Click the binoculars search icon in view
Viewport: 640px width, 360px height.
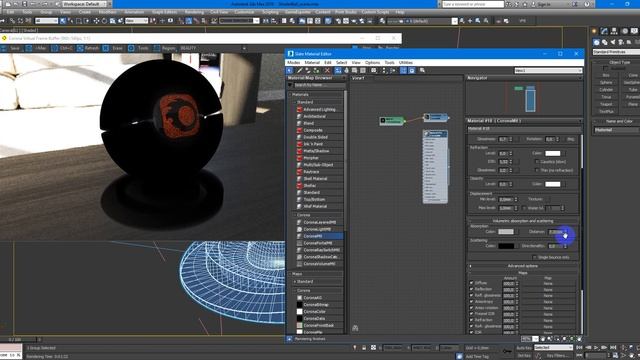point(355,328)
